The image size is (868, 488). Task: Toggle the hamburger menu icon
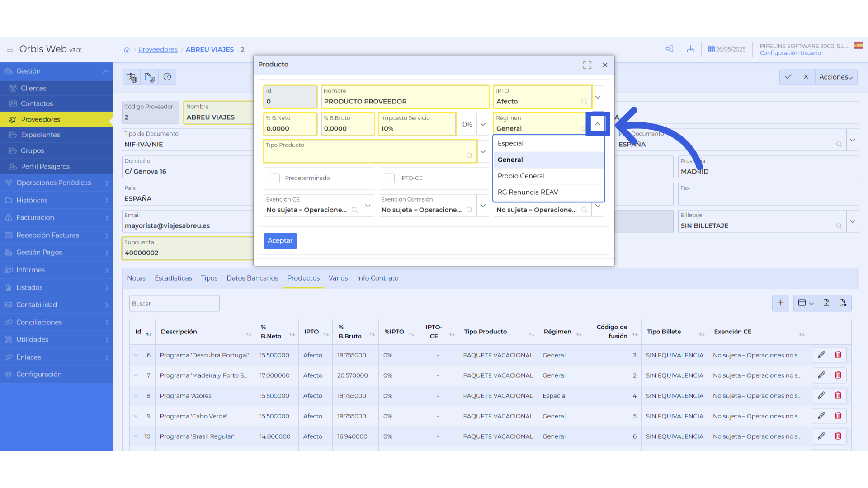[9, 49]
